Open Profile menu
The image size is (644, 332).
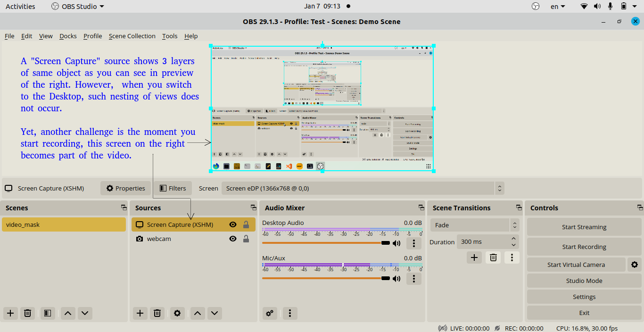[x=93, y=36]
